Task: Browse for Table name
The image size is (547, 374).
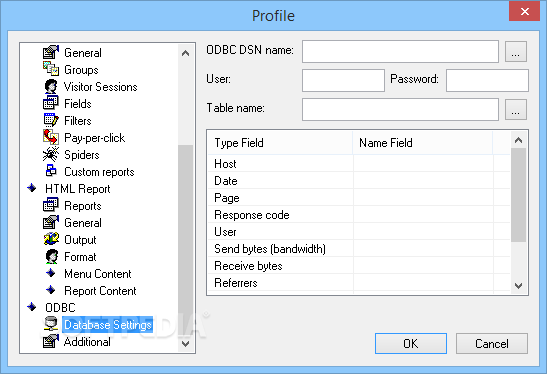Action: click(x=516, y=110)
